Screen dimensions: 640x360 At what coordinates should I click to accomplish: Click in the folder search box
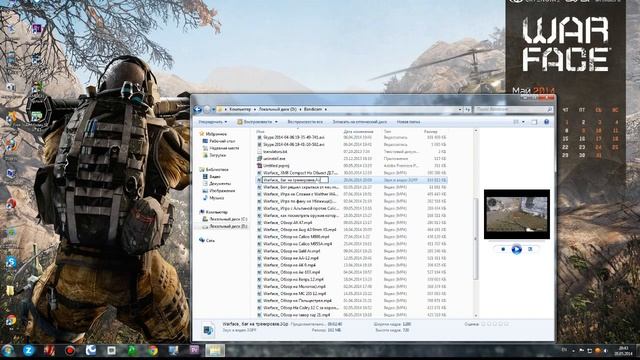tap(514, 109)
